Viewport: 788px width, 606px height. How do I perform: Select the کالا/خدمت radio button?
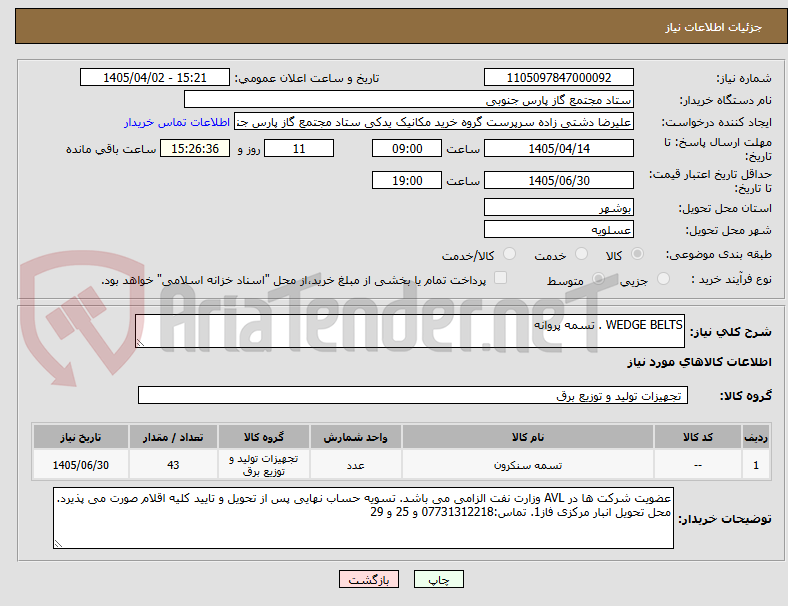pos(509,254)
